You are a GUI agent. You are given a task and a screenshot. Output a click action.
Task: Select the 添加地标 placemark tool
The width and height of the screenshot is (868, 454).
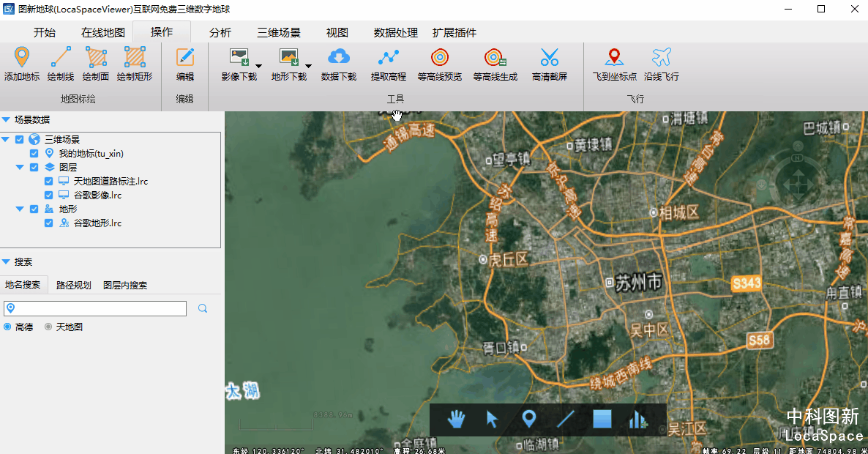21,64
